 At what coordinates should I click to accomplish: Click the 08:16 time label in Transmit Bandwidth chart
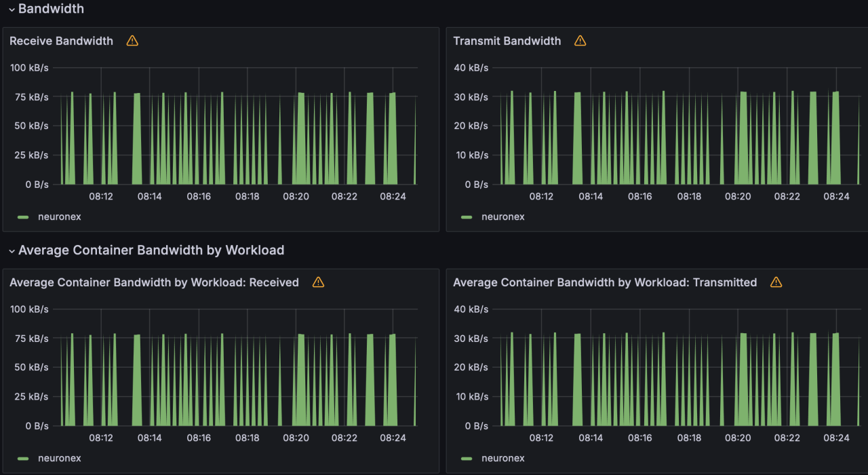coord(639,197)
